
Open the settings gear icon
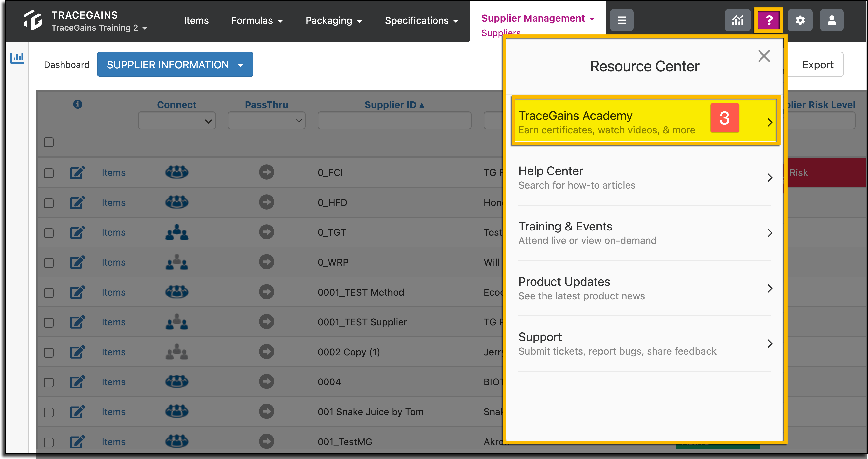click(800, 20)
